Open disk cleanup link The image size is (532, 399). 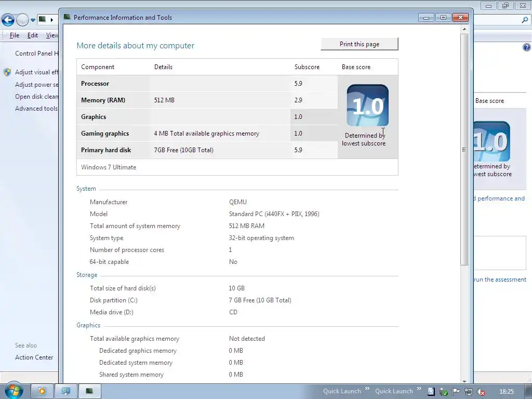coord(37,96)
